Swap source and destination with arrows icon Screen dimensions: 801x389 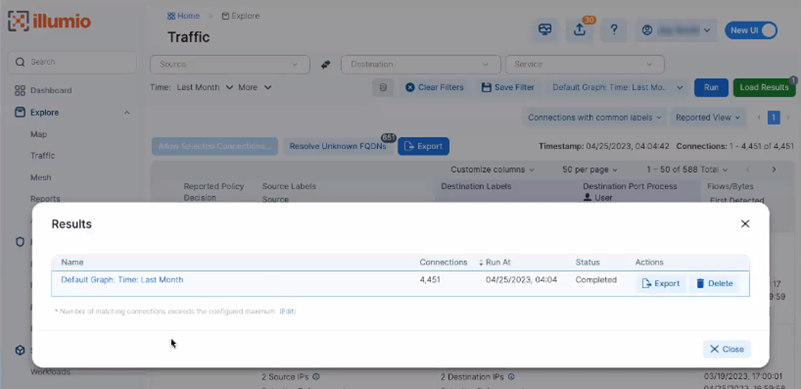[325, 64]
